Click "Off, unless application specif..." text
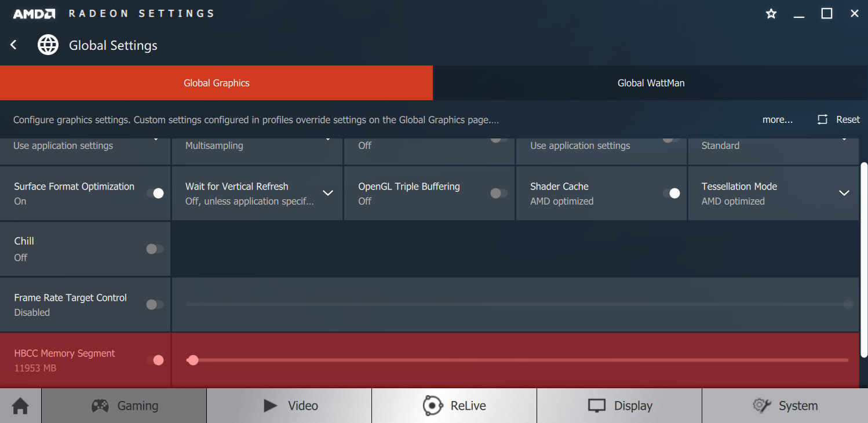 click(x=250, y=201)
